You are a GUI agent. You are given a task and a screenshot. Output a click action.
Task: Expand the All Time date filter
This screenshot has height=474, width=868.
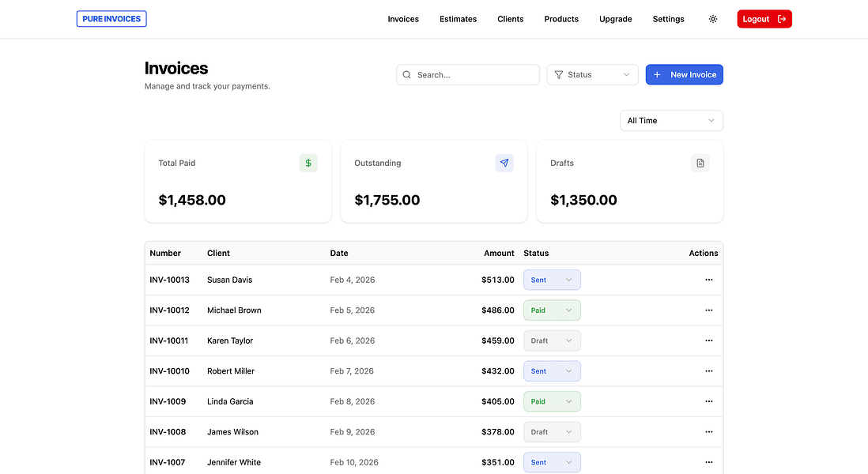point(670,120)
